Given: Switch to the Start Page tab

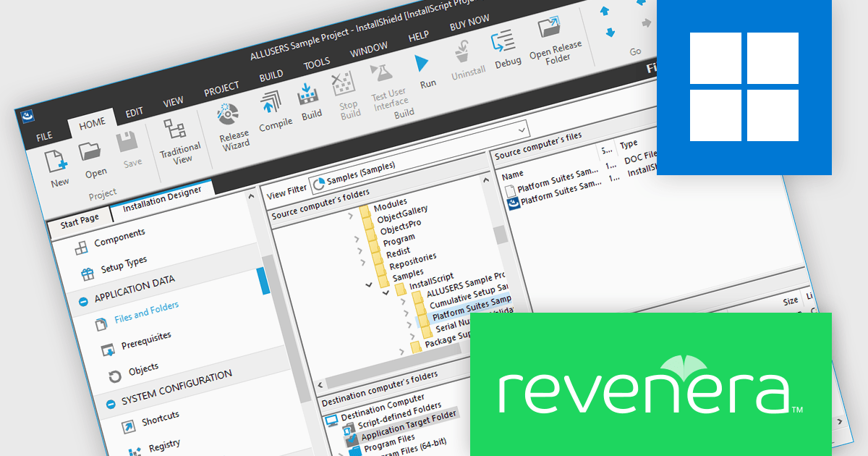Looking at the screenshot, I should (x=80, y=221).
